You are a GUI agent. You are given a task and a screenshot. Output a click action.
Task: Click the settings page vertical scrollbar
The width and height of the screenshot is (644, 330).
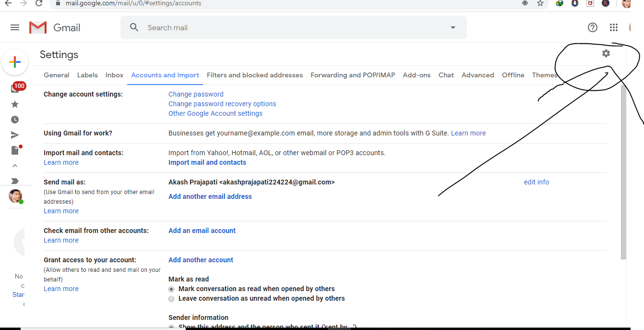point(623,172)
